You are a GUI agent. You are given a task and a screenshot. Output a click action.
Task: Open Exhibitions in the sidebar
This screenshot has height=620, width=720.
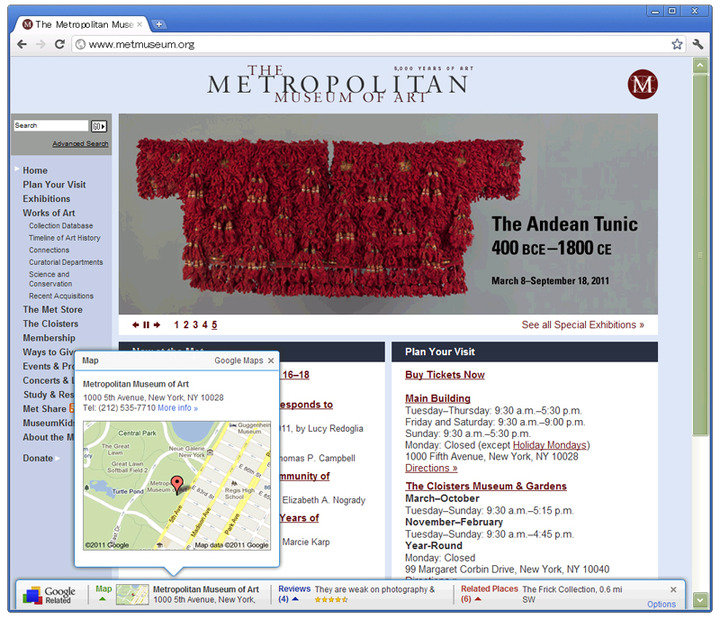tap(46, 199)
